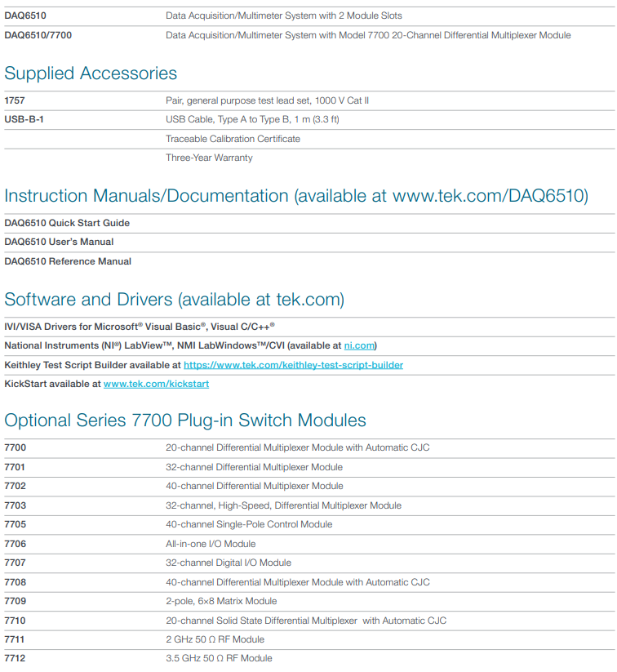Select module number '7709'
Viewport: 617px width, 672px height.
pos(15,601)
